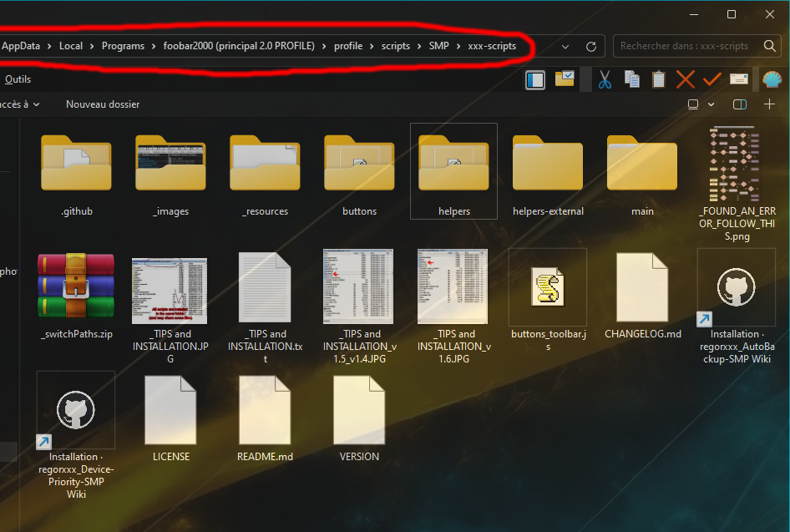The width and height of the screenshot is (790, 532).
Task: Expand chevron after scripts in address bar
Action: click(419, 46)
